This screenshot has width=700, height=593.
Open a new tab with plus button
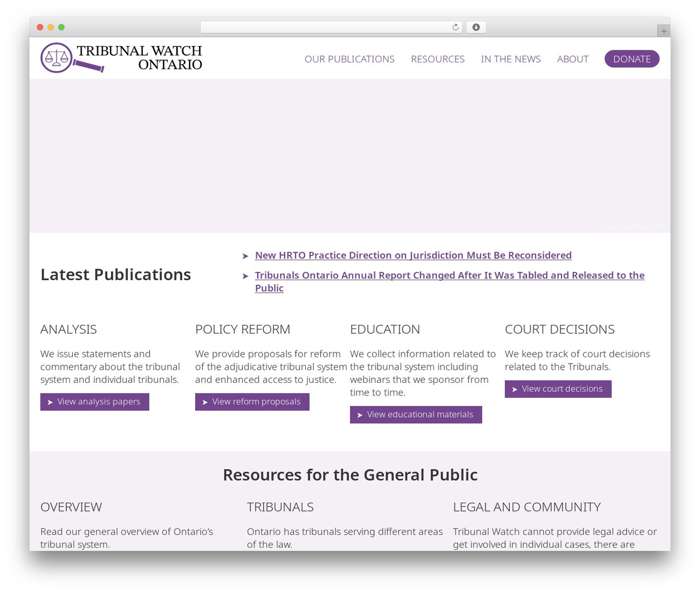[x=663, y=31]
